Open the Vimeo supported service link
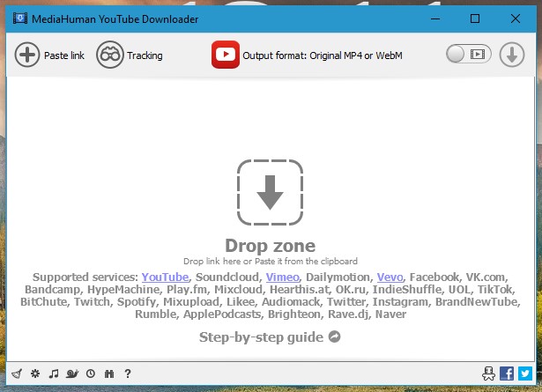Viewport: 542px width, 392px height. (x=282, y=277)
